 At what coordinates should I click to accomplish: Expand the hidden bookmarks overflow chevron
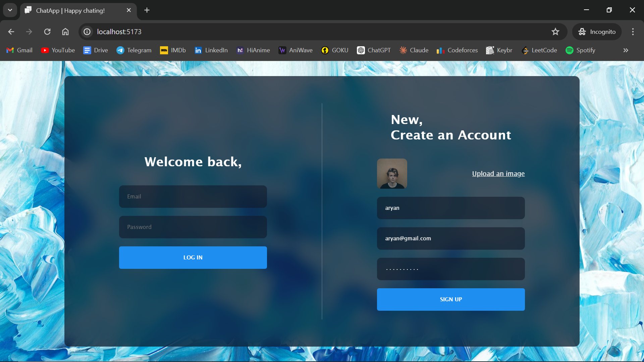626,50
